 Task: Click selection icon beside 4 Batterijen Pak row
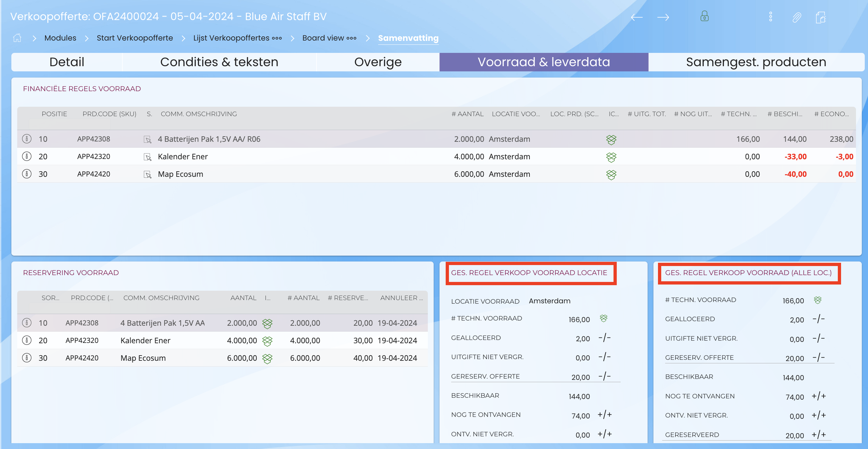(x=147, y=139)
